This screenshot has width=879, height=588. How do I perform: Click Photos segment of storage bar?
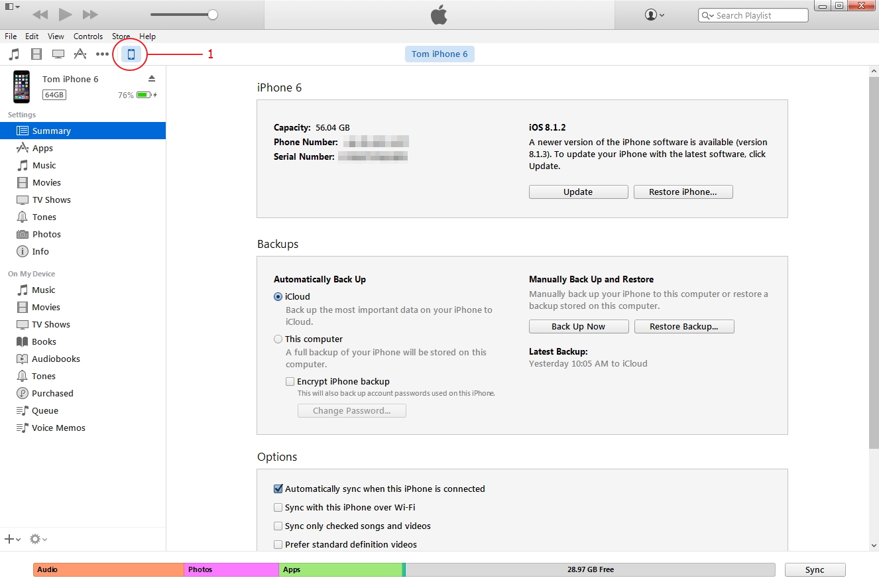231,569
